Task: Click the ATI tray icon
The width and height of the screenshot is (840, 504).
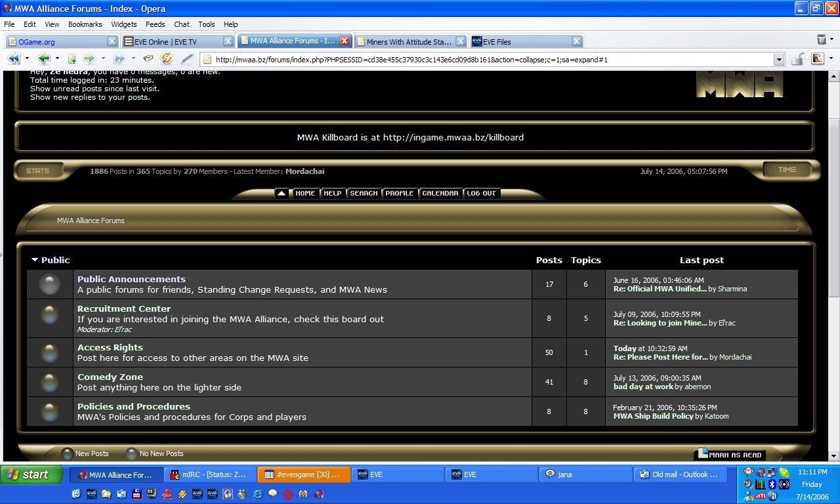Action: pos(761,496)
